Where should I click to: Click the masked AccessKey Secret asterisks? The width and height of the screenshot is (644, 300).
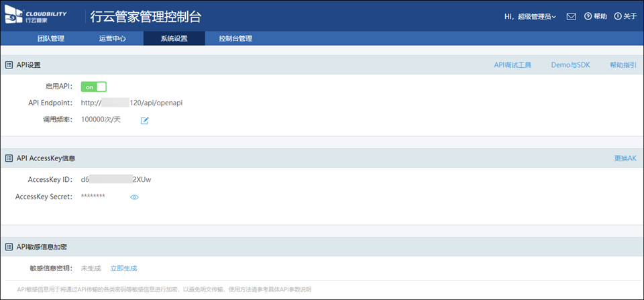pos(93,197)
